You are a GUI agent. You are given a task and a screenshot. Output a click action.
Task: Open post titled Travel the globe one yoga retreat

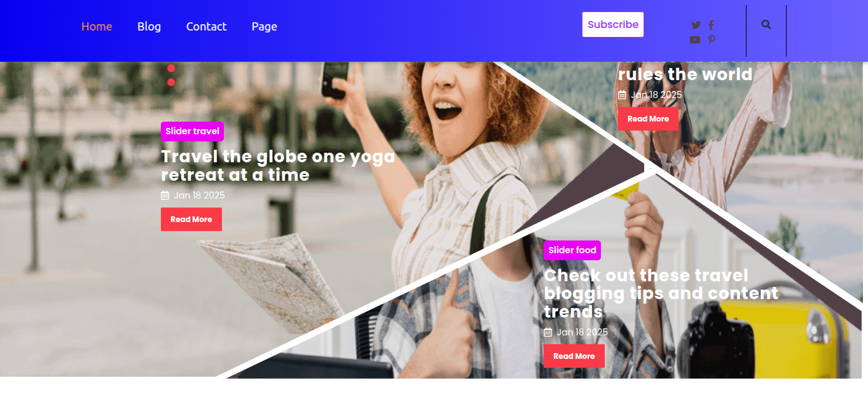278,165
